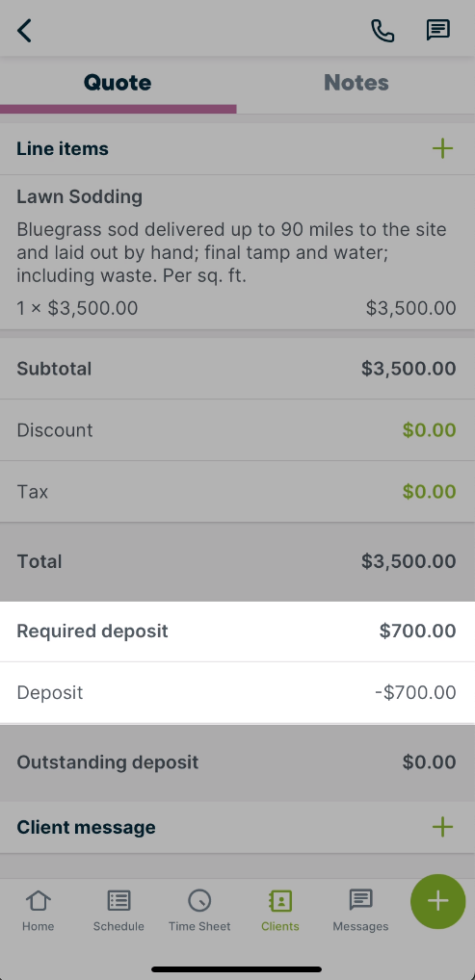Add a new line item plus icon

[x=442, y=149]
